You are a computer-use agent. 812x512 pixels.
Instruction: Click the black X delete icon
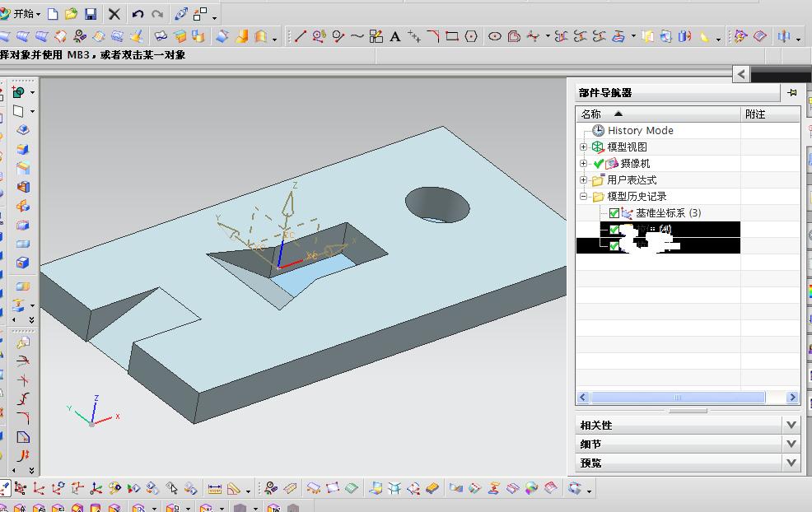tap(114, 14)
